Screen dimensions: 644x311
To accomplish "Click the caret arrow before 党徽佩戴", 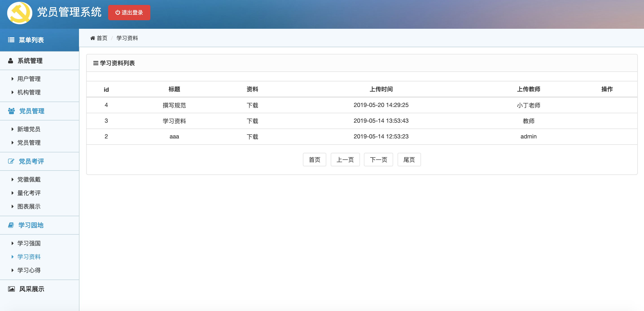I will pos(13,180).
